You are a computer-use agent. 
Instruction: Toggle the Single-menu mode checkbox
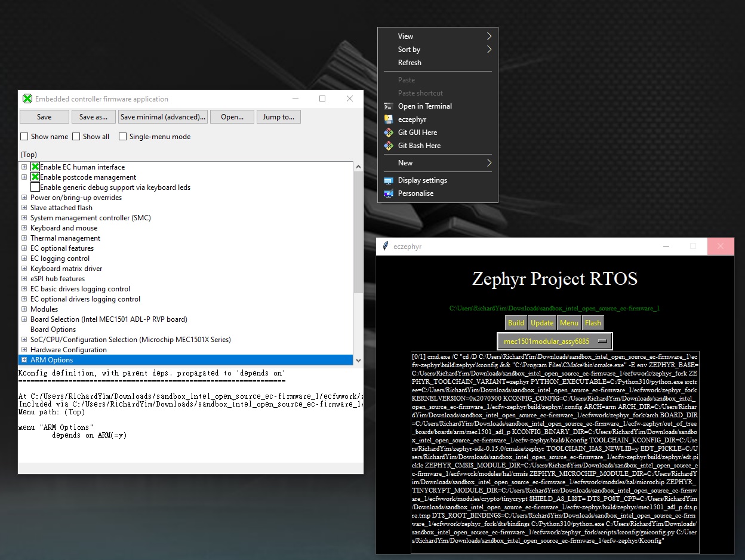tap(122, 137)
